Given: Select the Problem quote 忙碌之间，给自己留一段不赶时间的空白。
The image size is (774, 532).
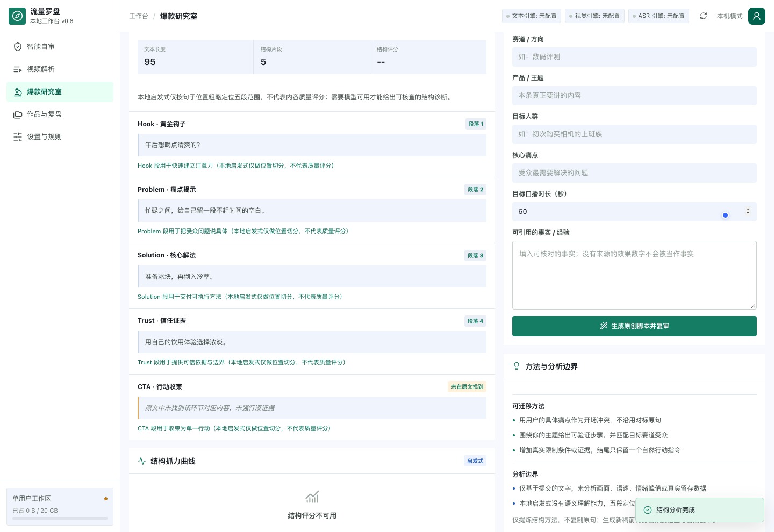Looking at the screenshot, I should click(312, 211).
